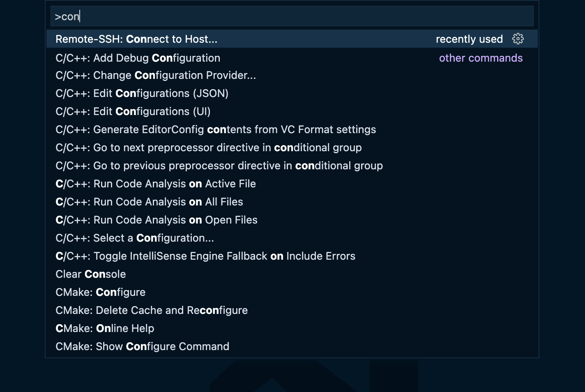
Task: Select the Clear Console command
Action: coord(292,274)
